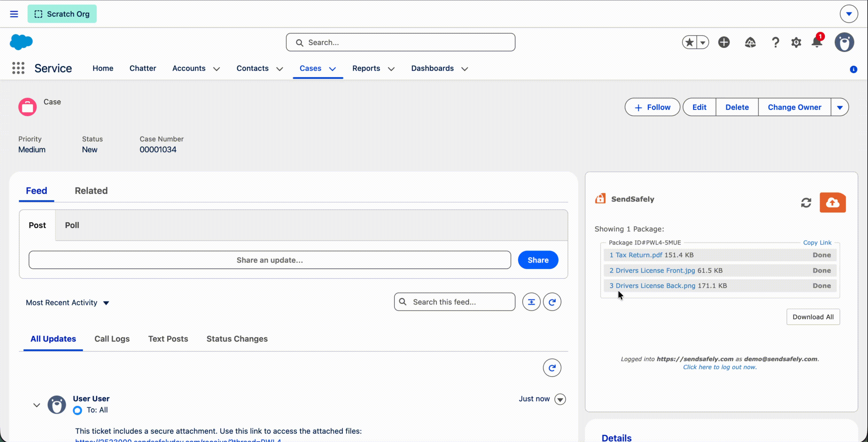This screenshot has width=868, height=442.
Task: Open the User User author link
Action: [91, 398]
